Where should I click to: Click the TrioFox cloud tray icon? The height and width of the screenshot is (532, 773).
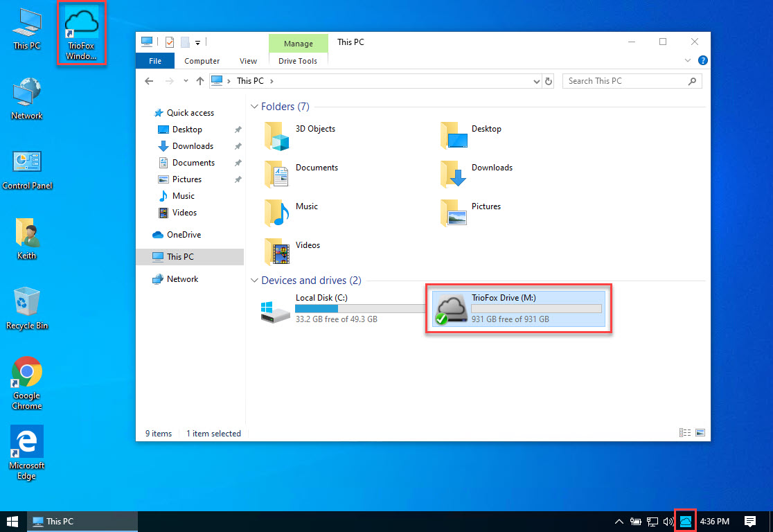coord(685,521)
